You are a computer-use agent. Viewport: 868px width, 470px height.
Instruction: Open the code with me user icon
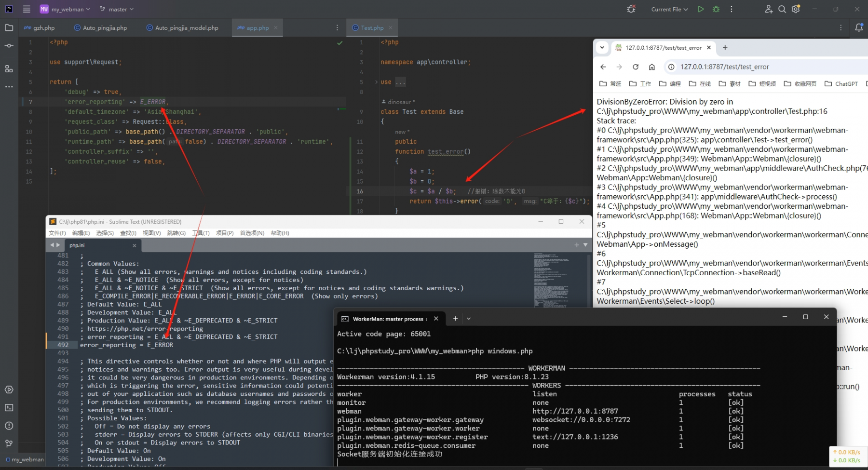point(769,9)
